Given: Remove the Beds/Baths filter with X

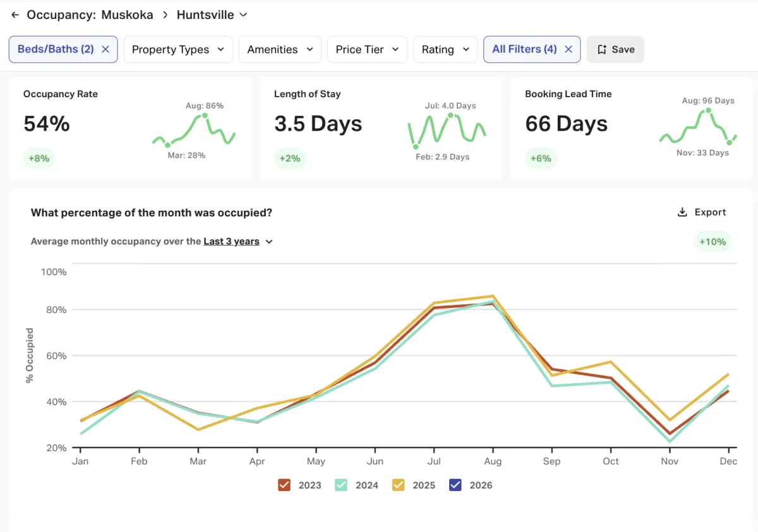Looking at the screenshot, I should 105,49.
